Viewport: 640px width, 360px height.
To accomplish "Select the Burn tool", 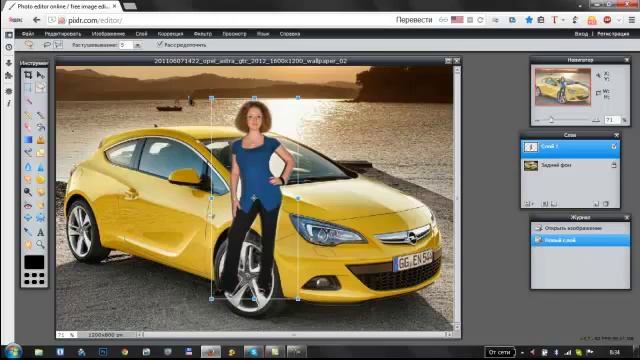I will pos(40,192).
